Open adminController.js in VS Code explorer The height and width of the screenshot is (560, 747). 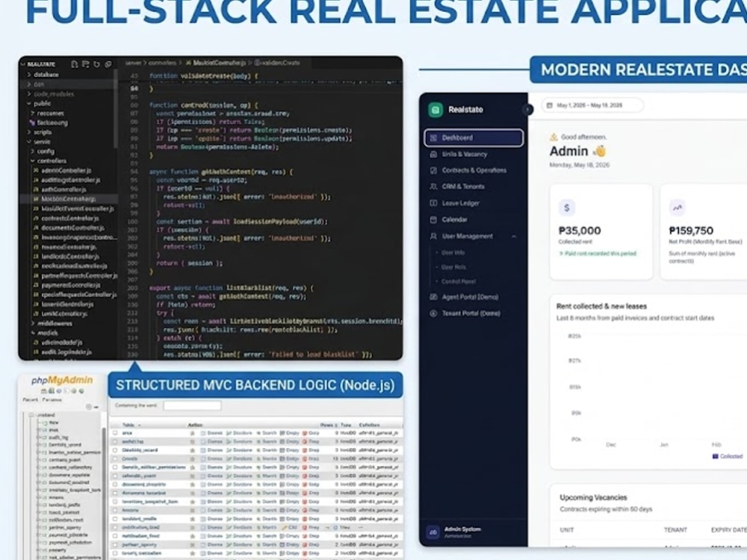(x=66, y=170)
